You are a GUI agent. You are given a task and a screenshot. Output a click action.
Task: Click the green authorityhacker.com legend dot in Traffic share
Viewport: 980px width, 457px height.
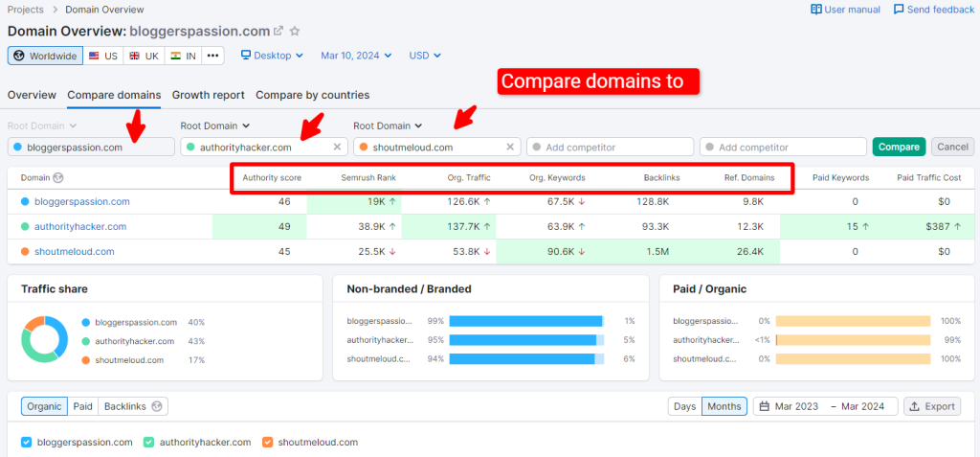click(85, 341)
